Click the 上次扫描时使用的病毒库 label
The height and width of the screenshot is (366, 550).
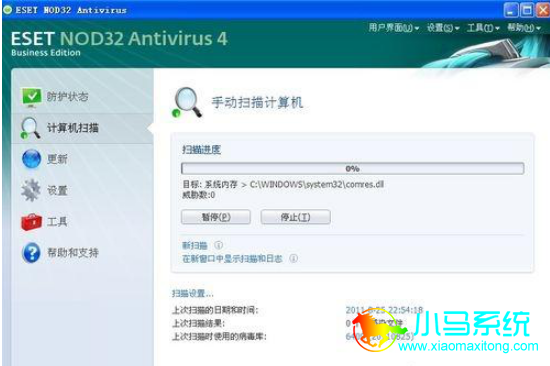tap(219, 337)
